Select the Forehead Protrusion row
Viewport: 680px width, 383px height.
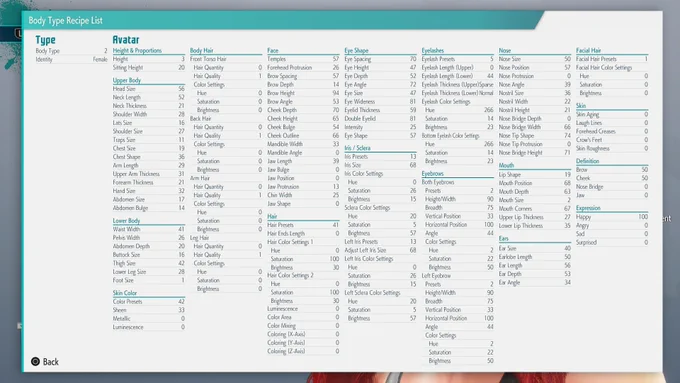(x=303, y=68)
